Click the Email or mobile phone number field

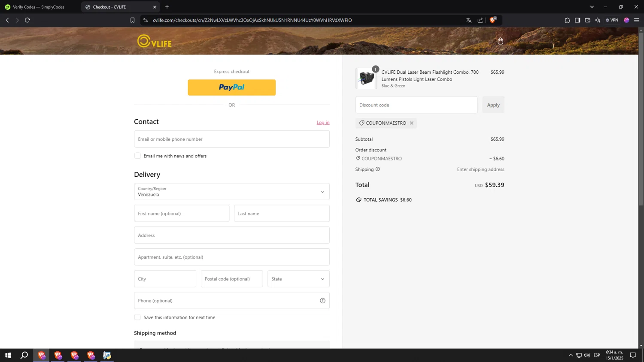(x=232, y=139)
